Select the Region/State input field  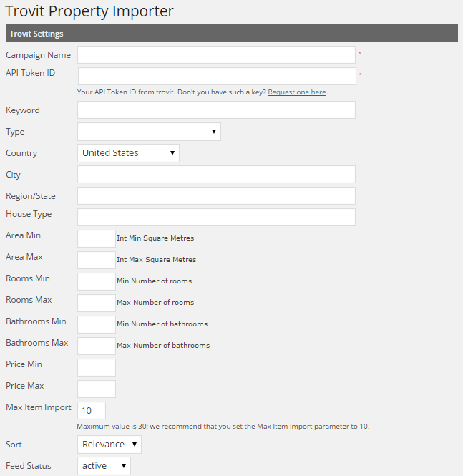pos(216,196)
